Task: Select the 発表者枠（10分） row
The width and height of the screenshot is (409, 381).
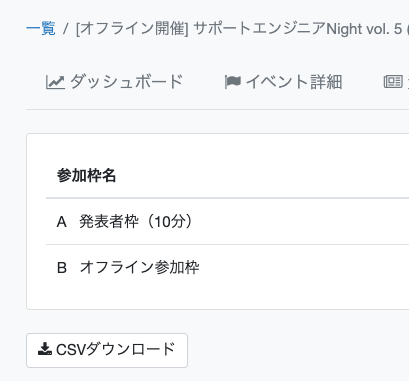Action: (227, 221)
